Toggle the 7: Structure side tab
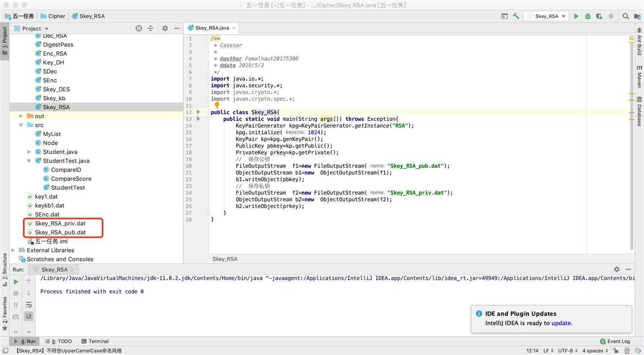This screenshot has width=644, height=355. pyautogui.click(x=4, y=269)
